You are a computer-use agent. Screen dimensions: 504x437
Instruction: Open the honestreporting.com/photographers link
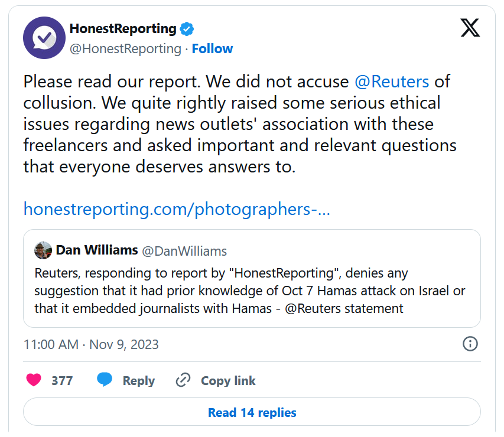(177, 209)
